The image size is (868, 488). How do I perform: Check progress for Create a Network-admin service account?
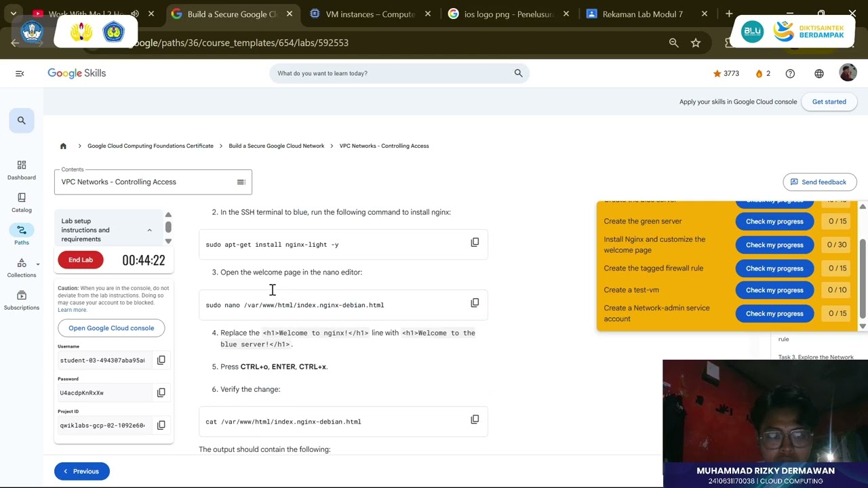click(x=774, y=314)
